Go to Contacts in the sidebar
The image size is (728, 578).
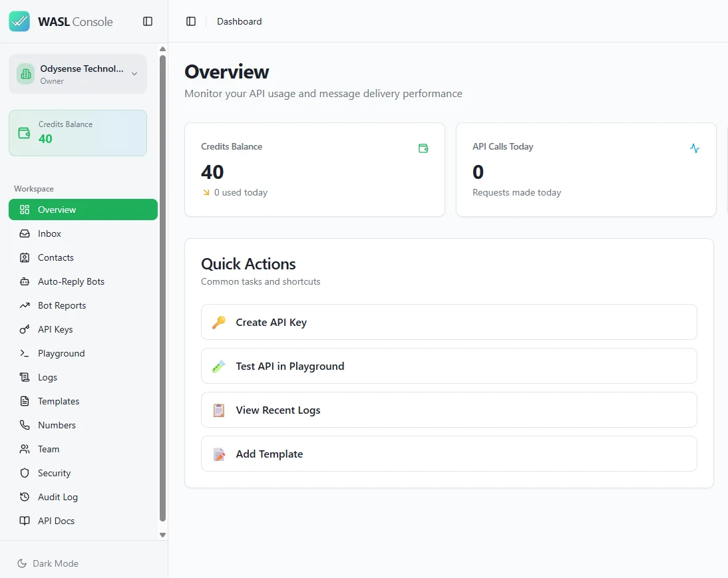point(83,257)
